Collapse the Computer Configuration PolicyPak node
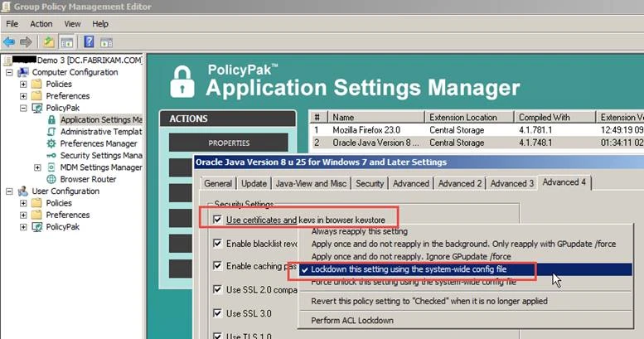Screen dimensions: 644x339 [22, 108]
